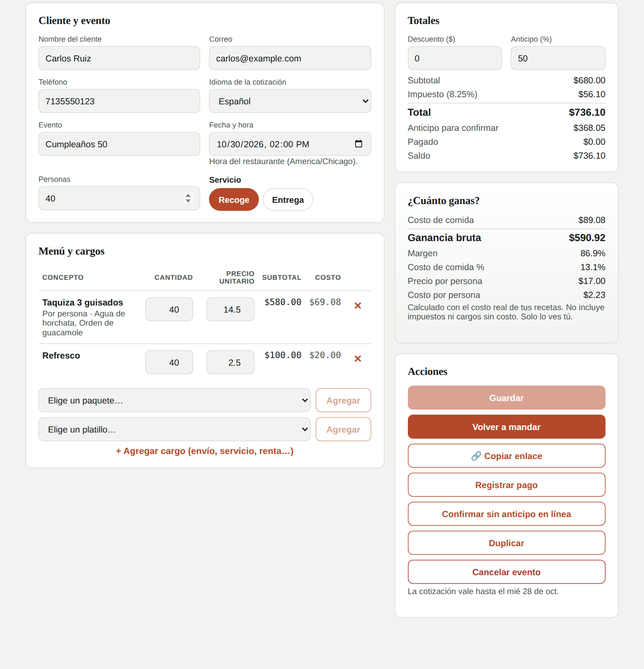
Task: Expand the Elige un platillo selector
Action: point(174,429)
